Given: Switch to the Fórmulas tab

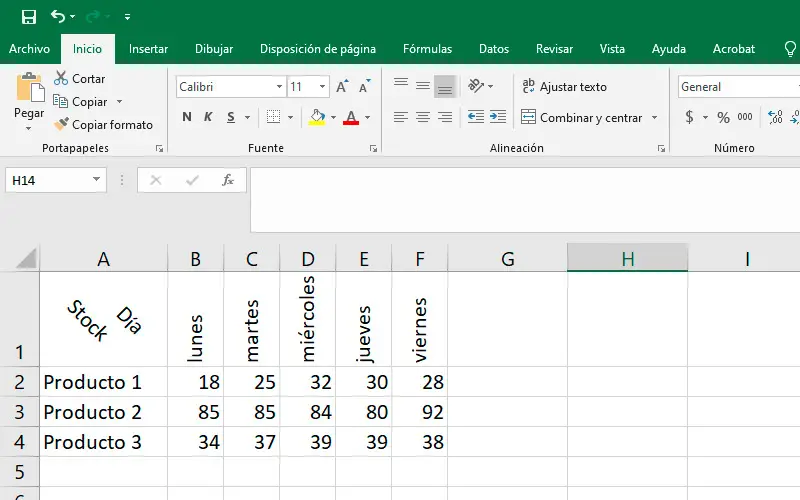Looking at the screenshot, I should 427,49.
